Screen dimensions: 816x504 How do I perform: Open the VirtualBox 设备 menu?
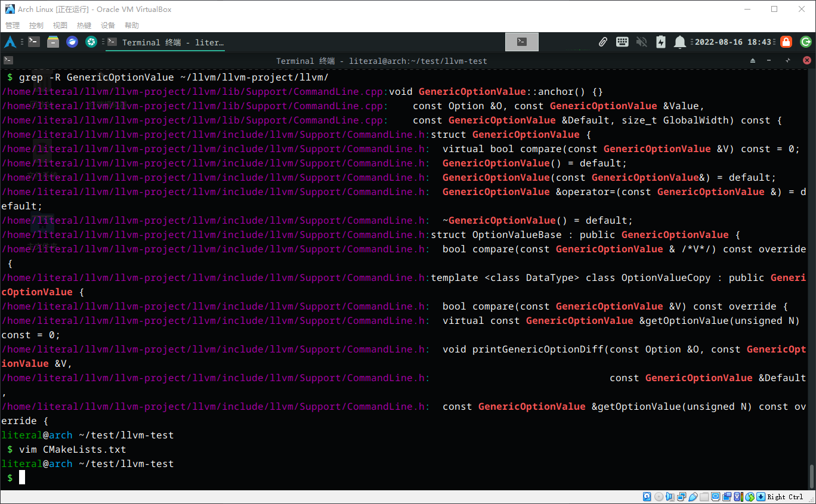(108, 26)
